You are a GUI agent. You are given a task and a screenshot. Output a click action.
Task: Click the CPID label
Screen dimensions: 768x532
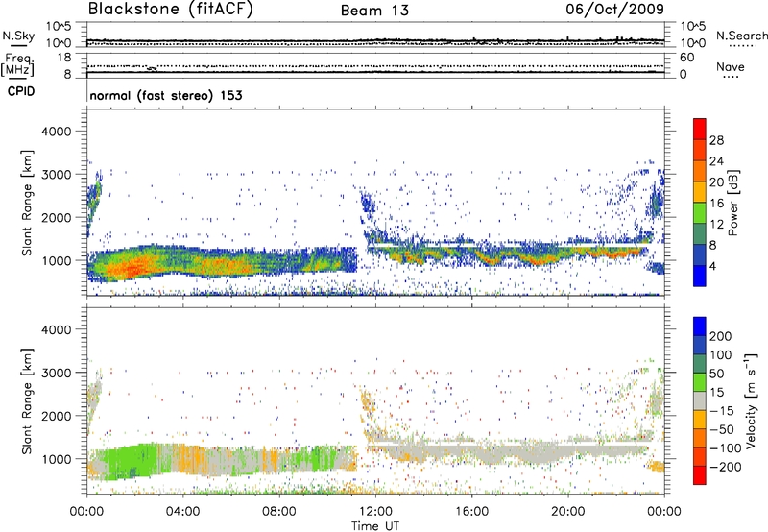coord(21,91)
